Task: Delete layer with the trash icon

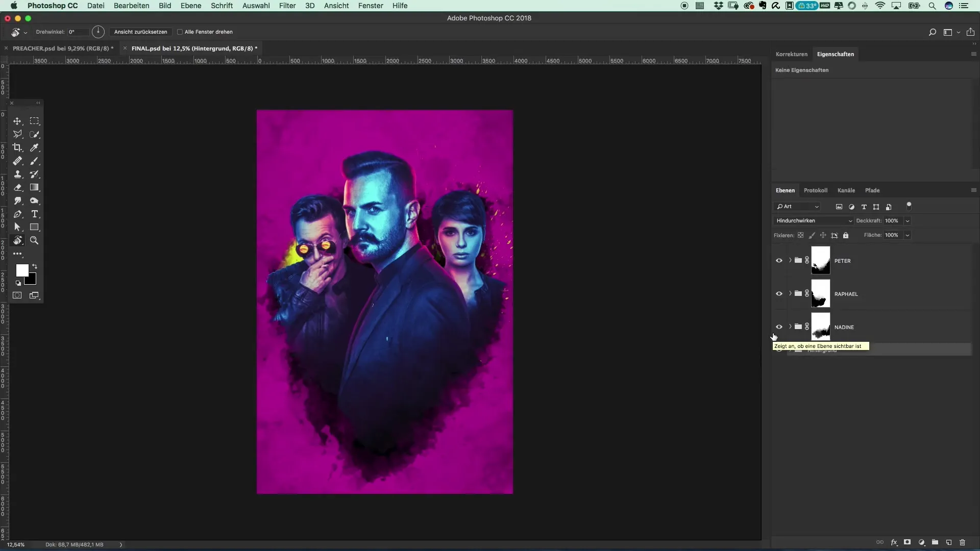Action: pyautogui.click(x=963, y=542)
